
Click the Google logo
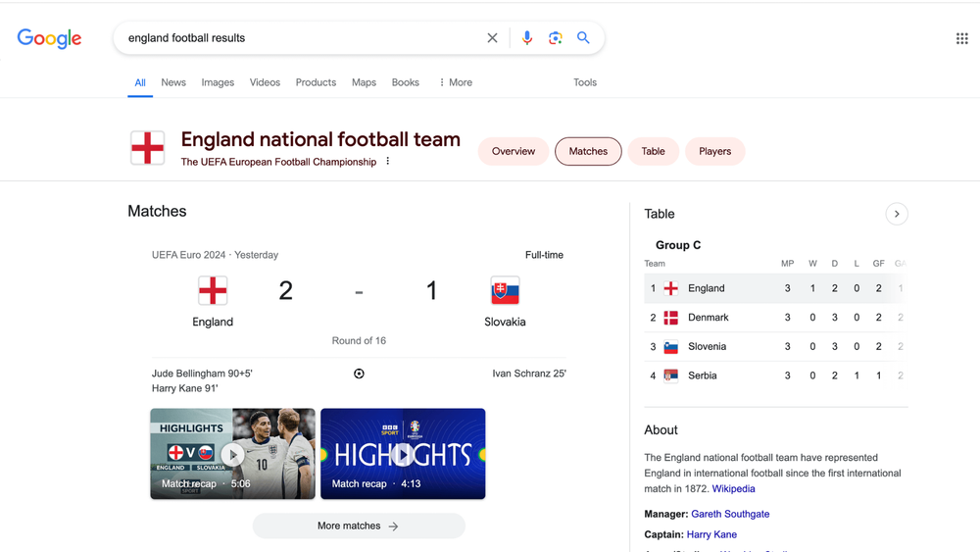pos(49,38)
